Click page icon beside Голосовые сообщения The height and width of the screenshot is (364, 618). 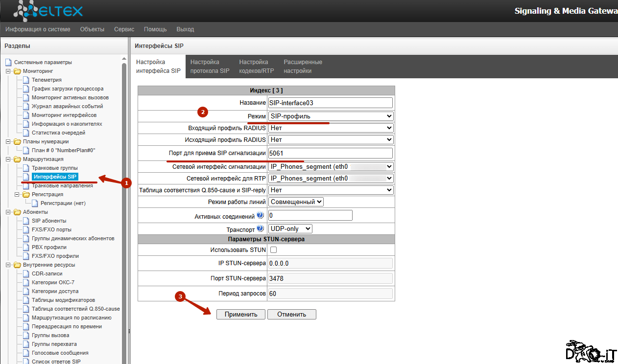coord(26,353)
